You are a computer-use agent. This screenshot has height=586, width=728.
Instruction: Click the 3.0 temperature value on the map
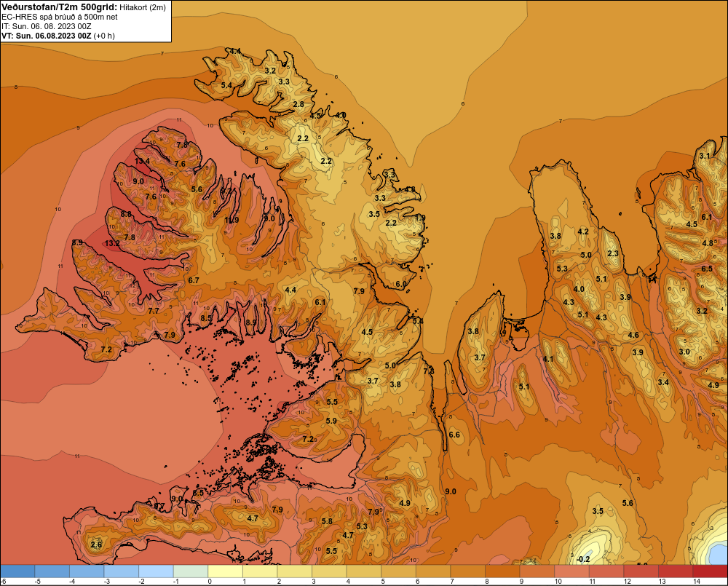(x=684, y=352)
